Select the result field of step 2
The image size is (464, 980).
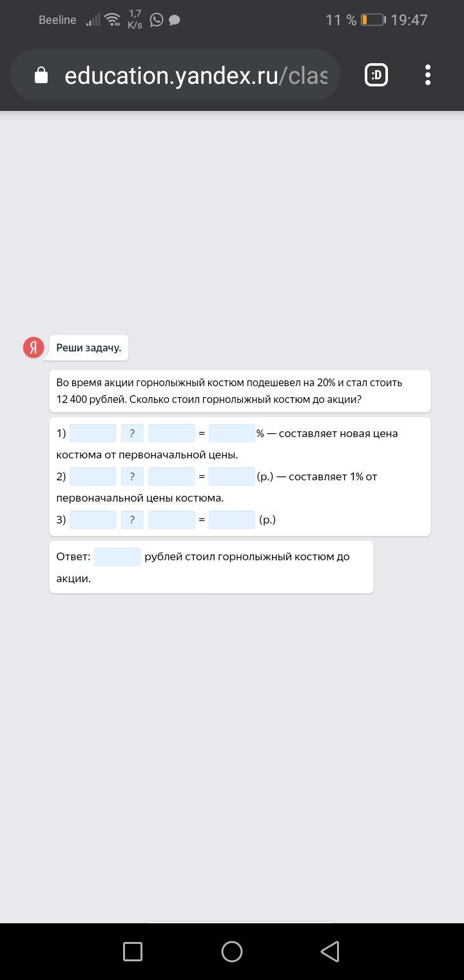pos(231,476)
